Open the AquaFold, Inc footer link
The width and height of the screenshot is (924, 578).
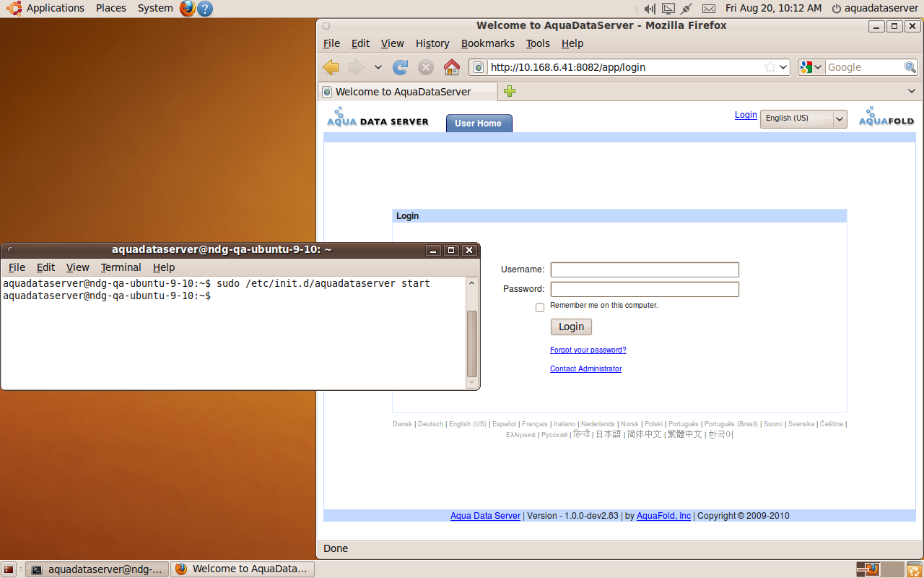(x=663, y=516)
